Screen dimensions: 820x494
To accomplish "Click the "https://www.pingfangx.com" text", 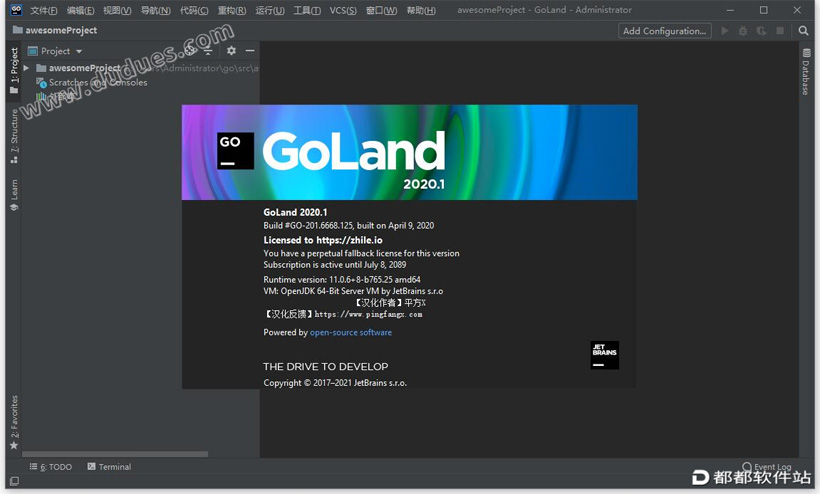I will (x=368, y=314).
